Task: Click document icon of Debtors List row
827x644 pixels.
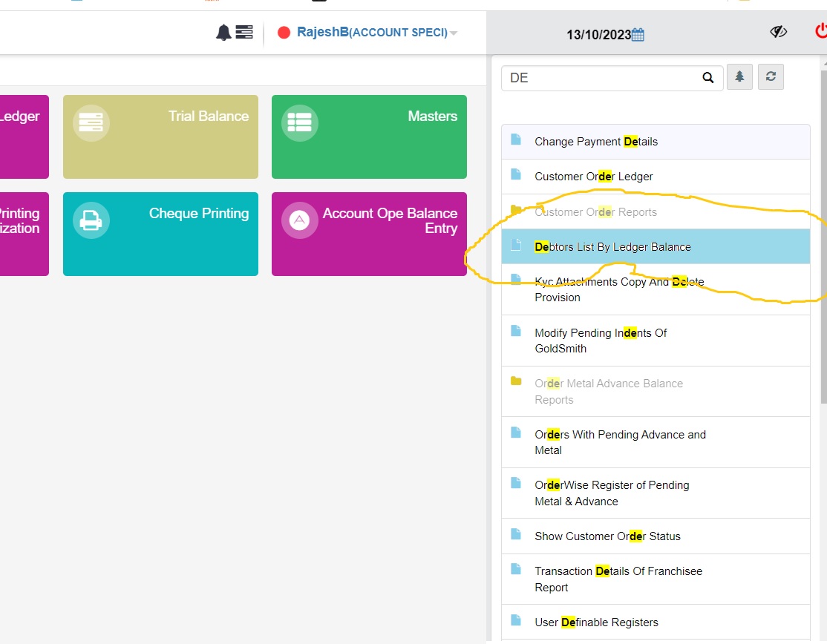Action: [516, 245]
